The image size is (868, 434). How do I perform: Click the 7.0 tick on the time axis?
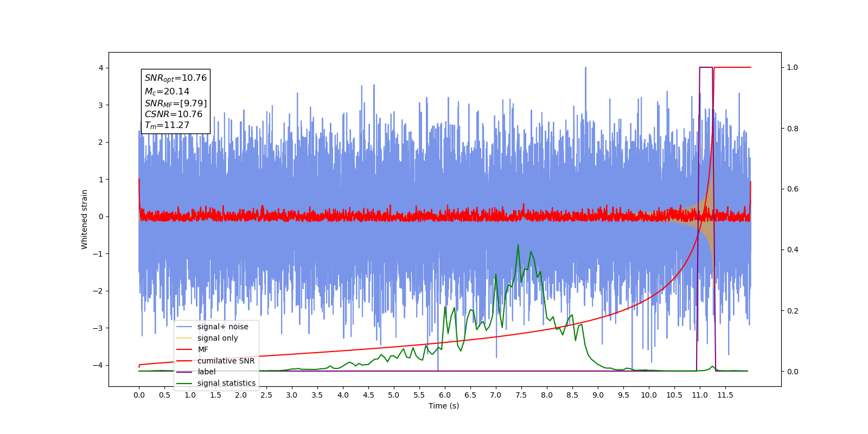pos(496,395)
